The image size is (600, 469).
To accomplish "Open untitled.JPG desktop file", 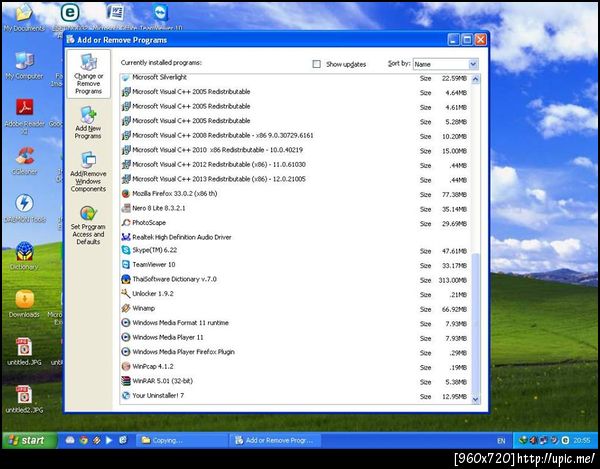I will click(x=24, y=351).
